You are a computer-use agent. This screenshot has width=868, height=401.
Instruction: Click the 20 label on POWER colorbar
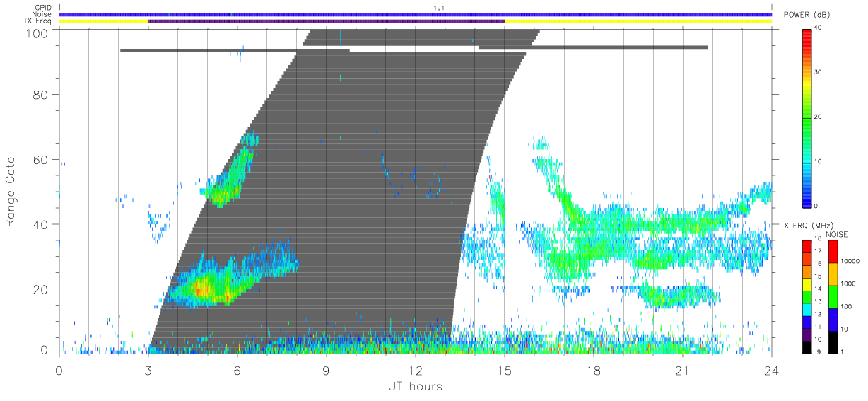(x=819, y=117)
